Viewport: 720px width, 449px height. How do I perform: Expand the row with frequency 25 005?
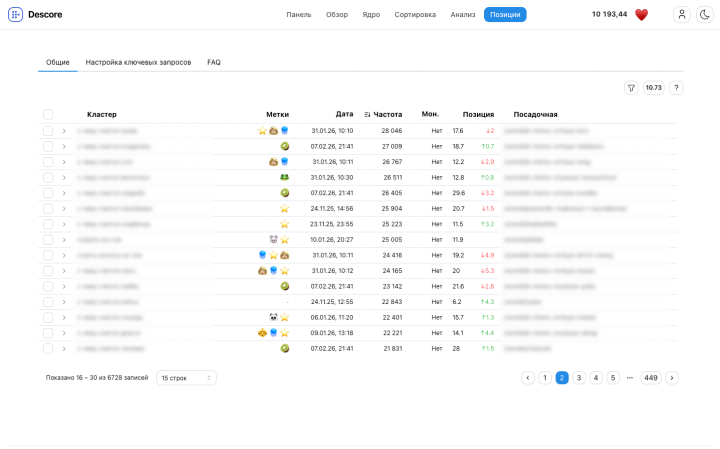point(64,240)
